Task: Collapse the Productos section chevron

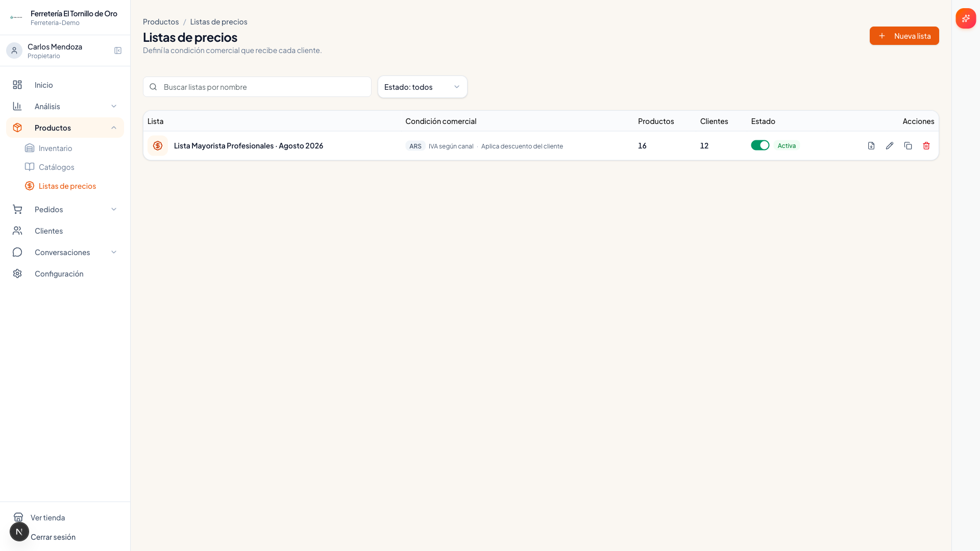Action: (114, 128)
